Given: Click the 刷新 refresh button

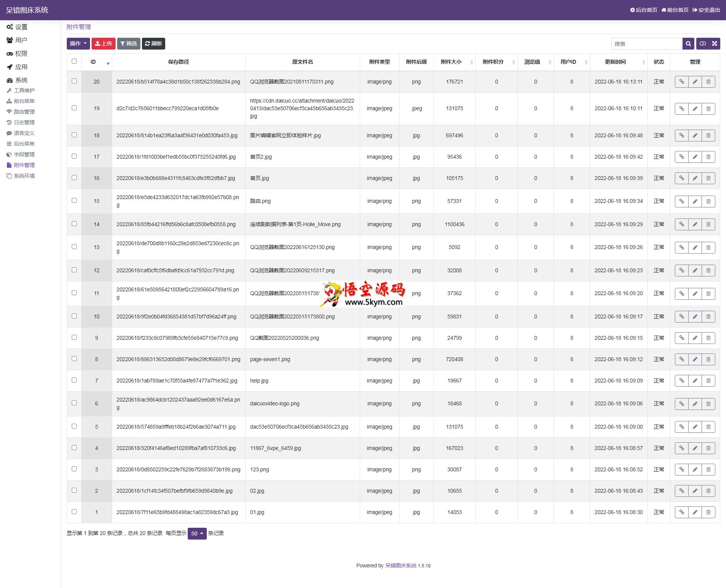Looking at the screenshot, I should pyautogui.click(x=153, y=43).
